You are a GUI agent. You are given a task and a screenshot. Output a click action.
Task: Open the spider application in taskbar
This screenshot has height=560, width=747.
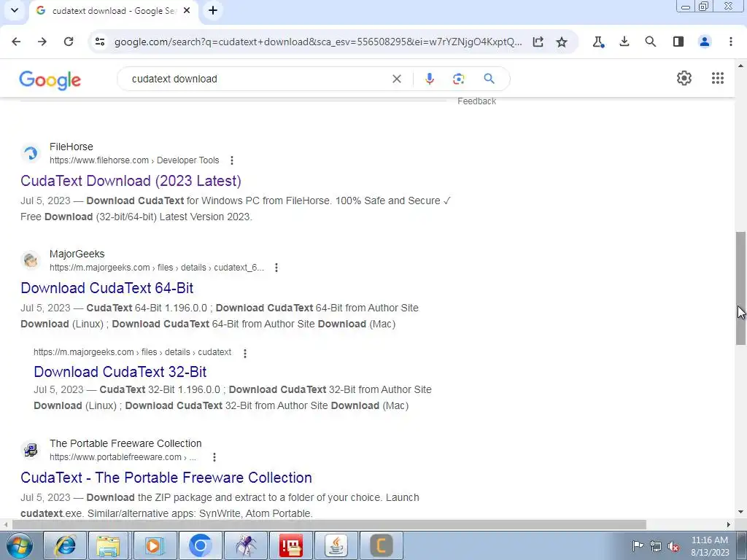click(x=245, y=545)
